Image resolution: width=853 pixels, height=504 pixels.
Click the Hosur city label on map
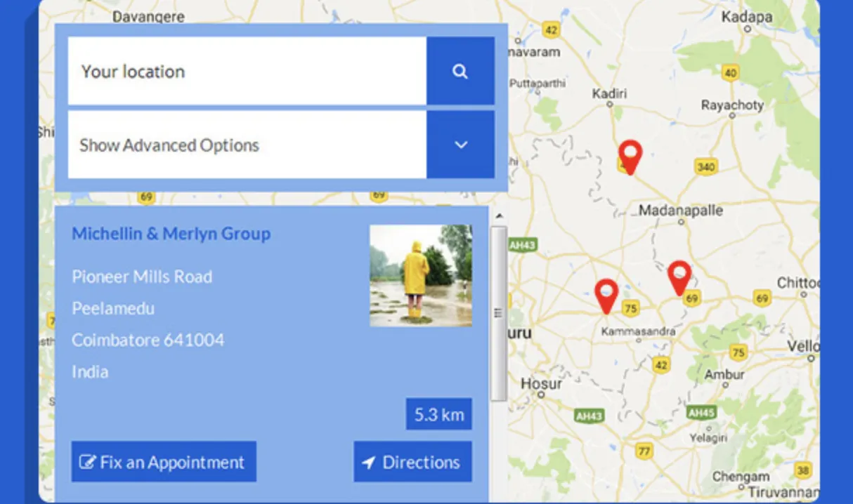541,384
